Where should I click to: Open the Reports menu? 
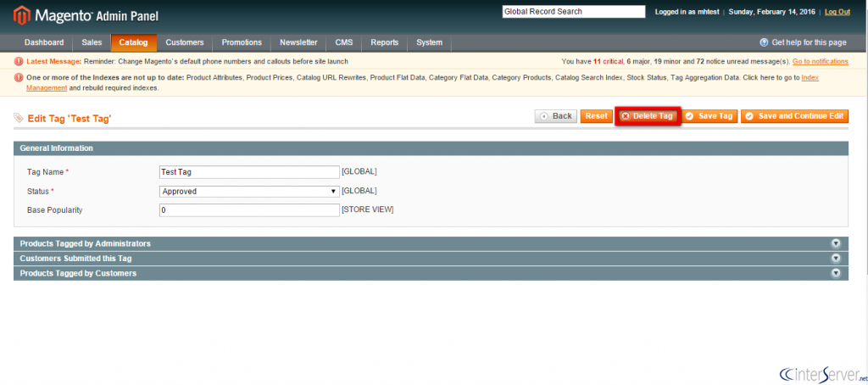(x=385, y=42)
